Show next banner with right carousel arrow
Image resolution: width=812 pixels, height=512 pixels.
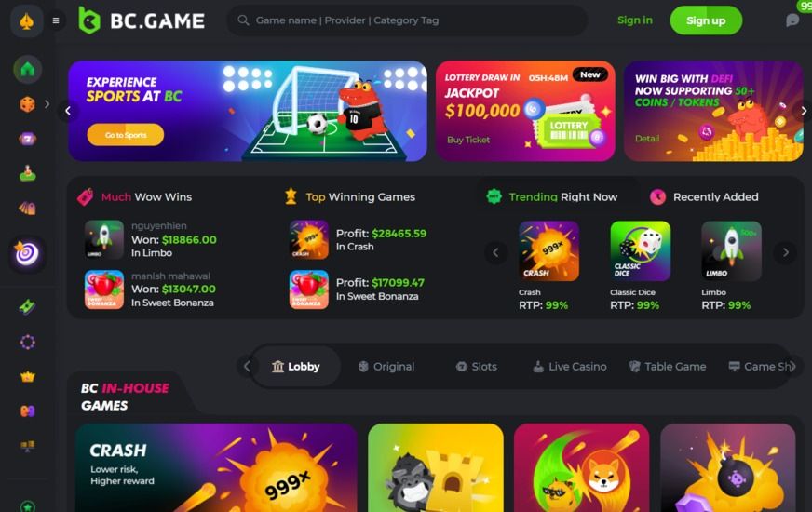pyautogui.click(x=804, y=111)
